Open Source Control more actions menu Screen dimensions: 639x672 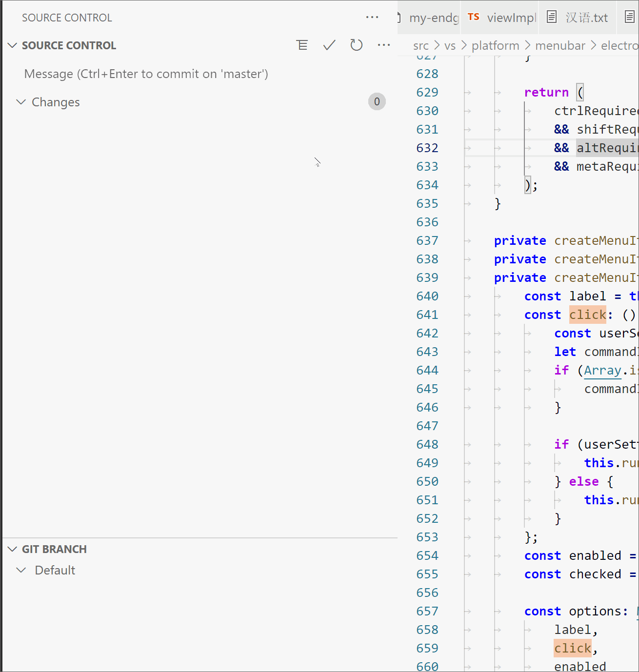384,45
